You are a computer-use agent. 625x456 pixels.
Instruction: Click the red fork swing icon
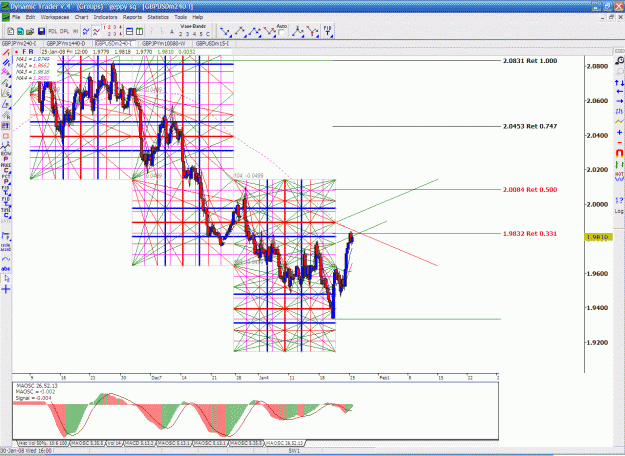313,31
